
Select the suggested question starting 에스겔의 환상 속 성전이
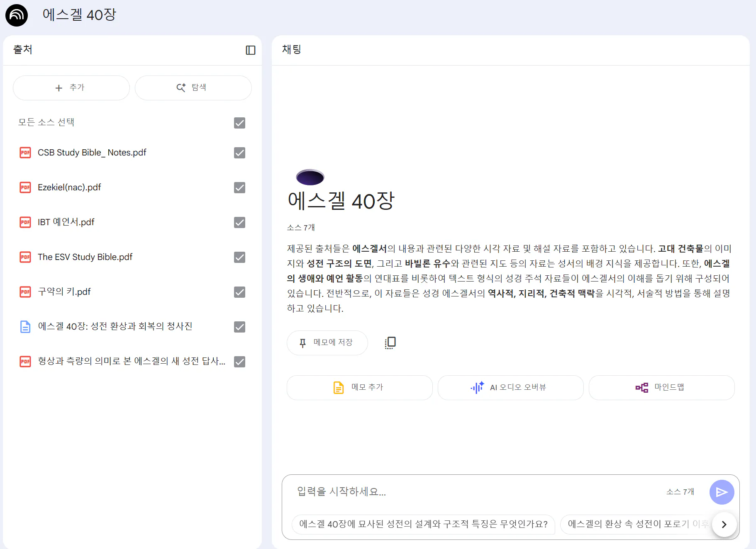(637, 524)
